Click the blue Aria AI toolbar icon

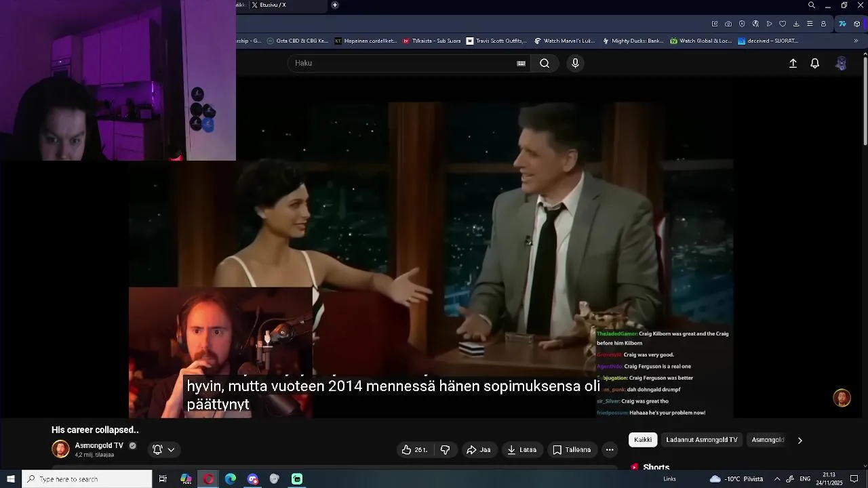pos(842,24)
